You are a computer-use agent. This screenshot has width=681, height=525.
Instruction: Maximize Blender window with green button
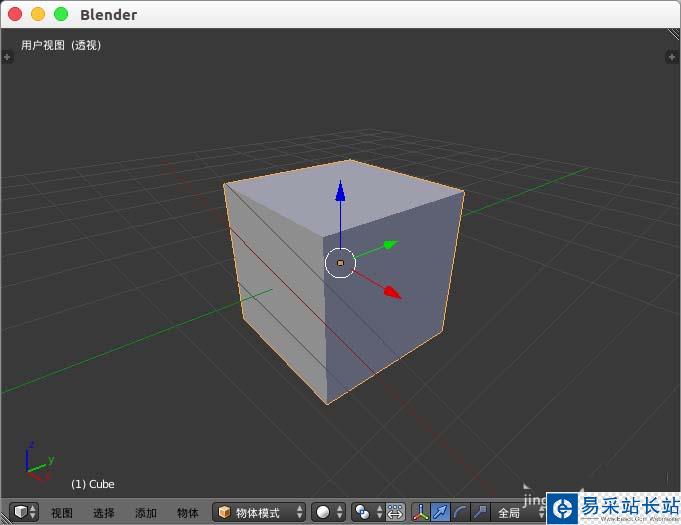point(61,14)
